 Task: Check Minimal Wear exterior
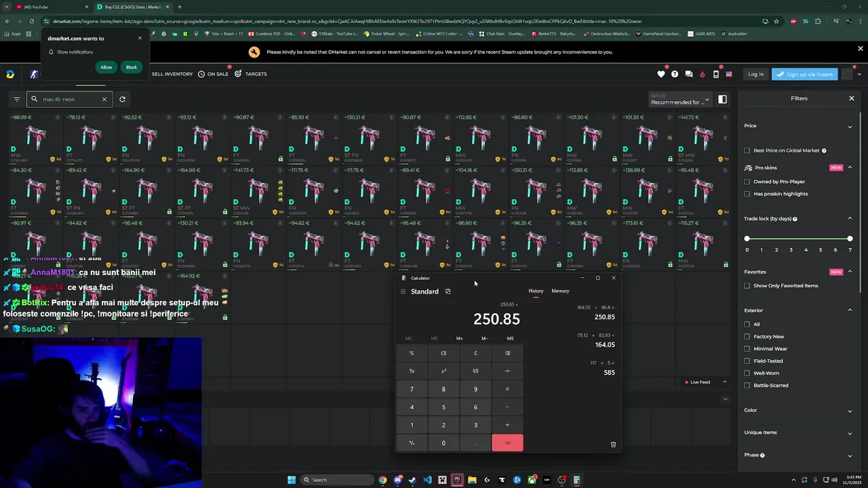pos(747,348)
